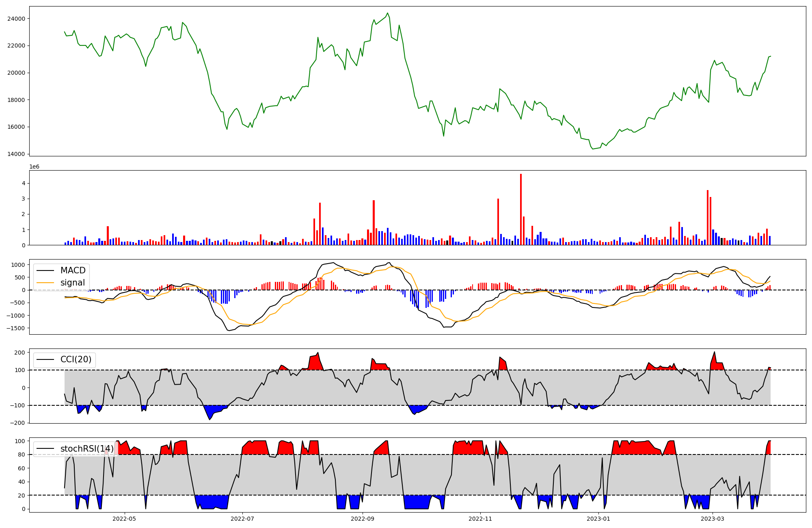
Task: Click the MACD legend label
Action: point(73,270)
